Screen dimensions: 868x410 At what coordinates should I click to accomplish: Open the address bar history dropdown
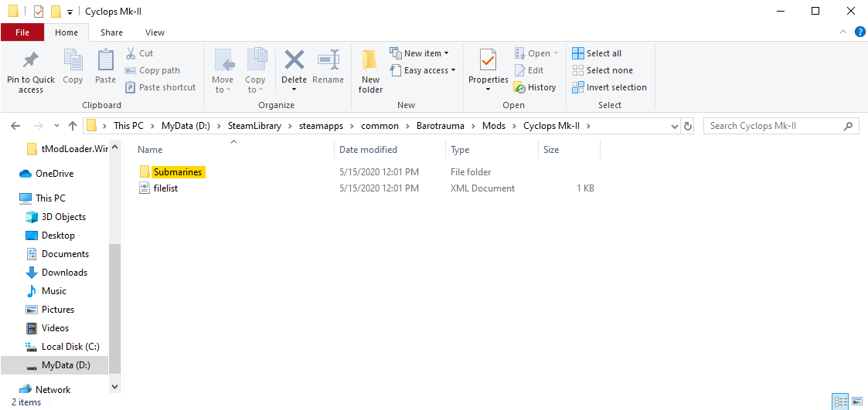point(675,126)
